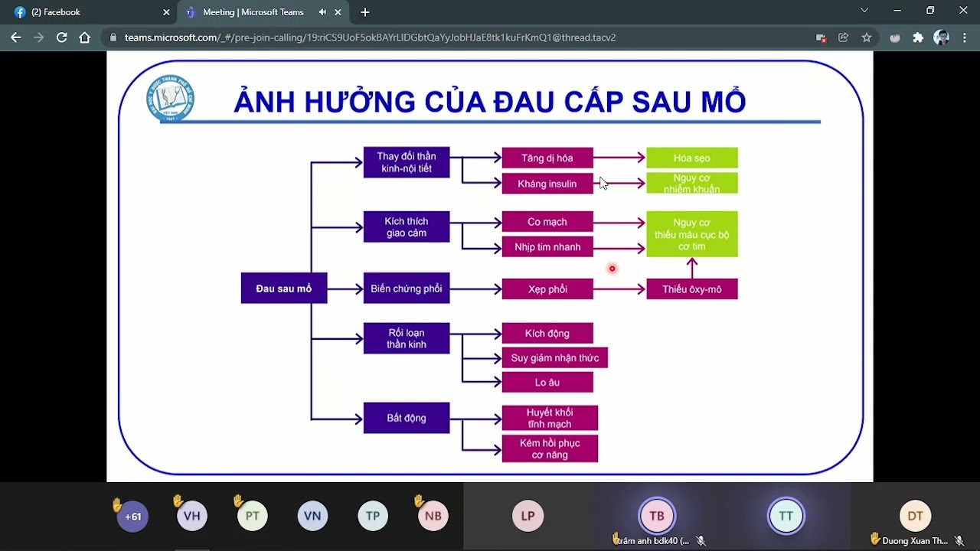Click muted mic icon beside Duong Xuan Th...
The width and height of the screenshot is (980, 551).
click(x=959, y=541)
